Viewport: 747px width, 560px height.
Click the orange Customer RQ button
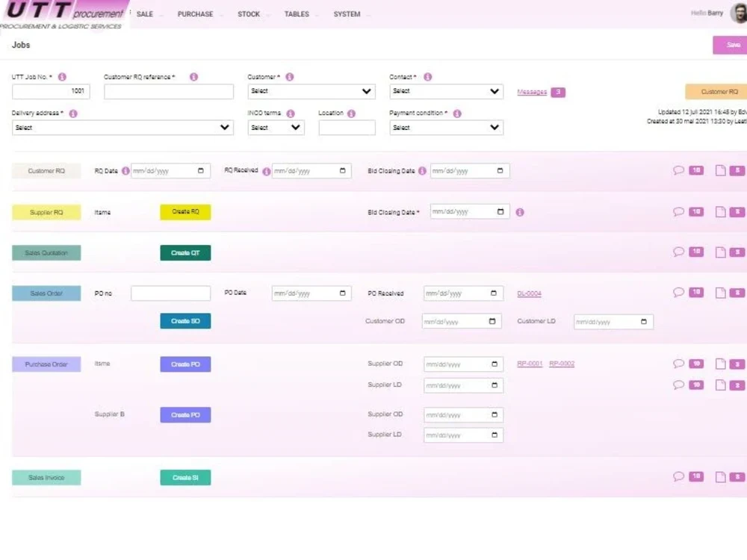716,91
